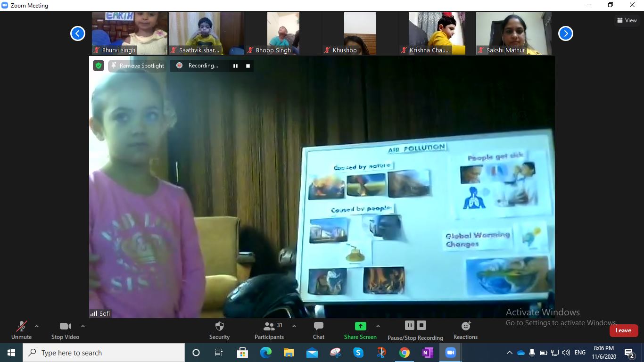Select Bhoop Singh video thumbnail
This screenshot has width=644, height=362.
point(283,33)
